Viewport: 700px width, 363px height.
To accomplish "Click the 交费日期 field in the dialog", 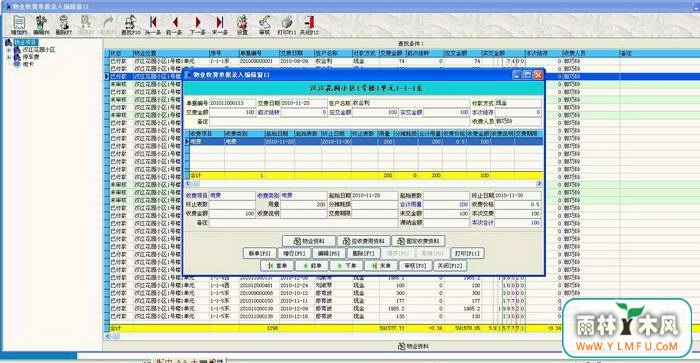I will point(304,103).
